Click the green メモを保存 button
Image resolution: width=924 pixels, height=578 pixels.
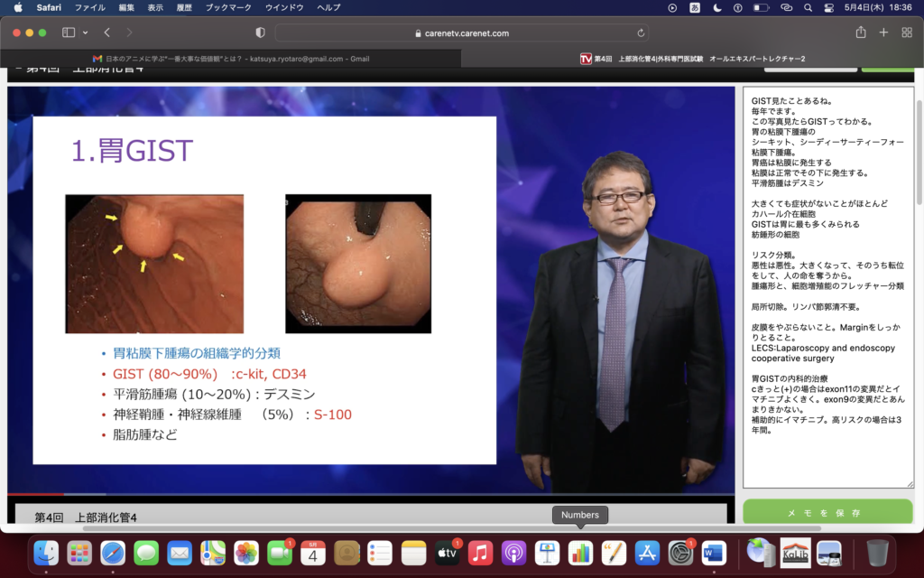coord(827,512)
